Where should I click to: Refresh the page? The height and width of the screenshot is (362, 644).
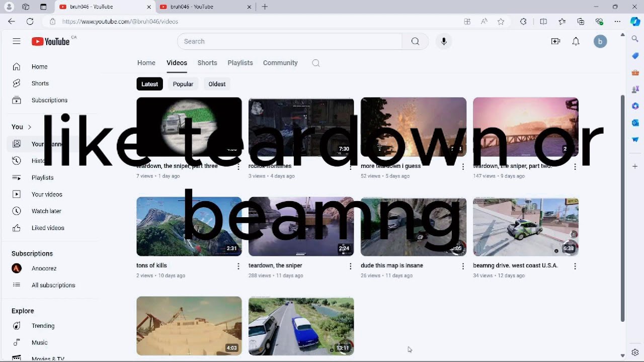point(30,22)
